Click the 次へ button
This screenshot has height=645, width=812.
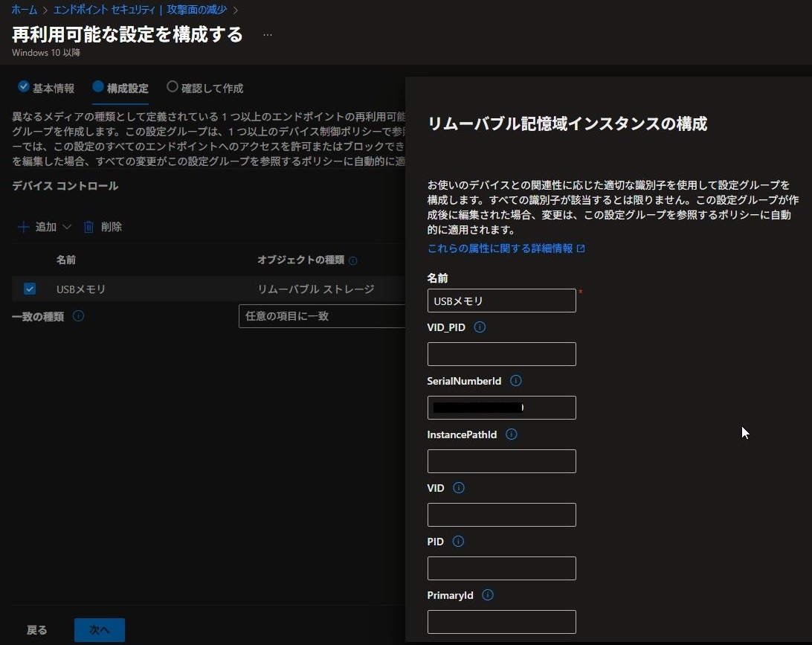[x=100, y=630]
